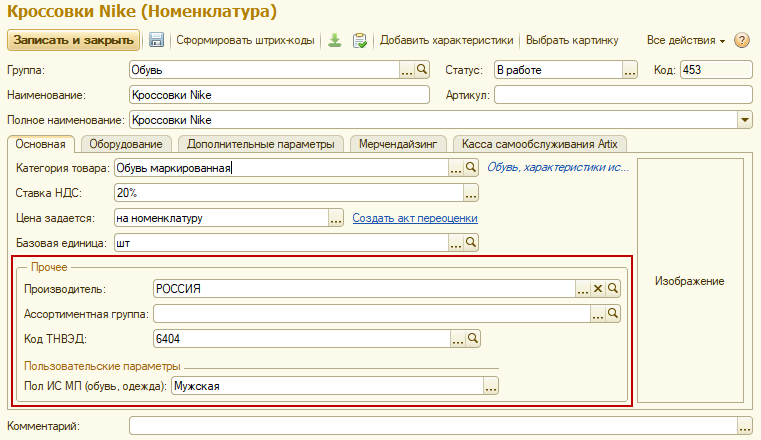Click the Статус field showing В работе
Image resolution: width=761 pixels, height=440 pixels.
tap(558, 70)
